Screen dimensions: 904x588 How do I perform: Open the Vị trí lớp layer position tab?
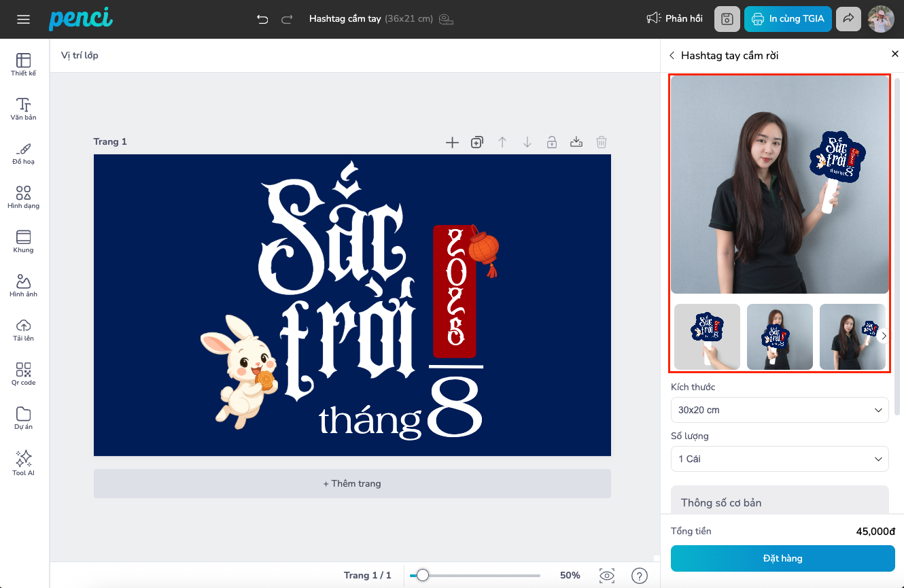[x=80, y=55]
